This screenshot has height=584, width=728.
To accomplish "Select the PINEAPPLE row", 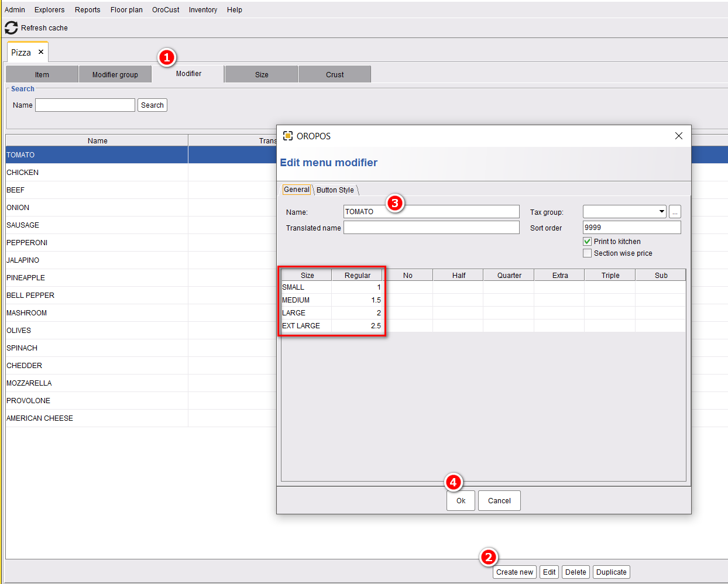I will coord(140,278).
